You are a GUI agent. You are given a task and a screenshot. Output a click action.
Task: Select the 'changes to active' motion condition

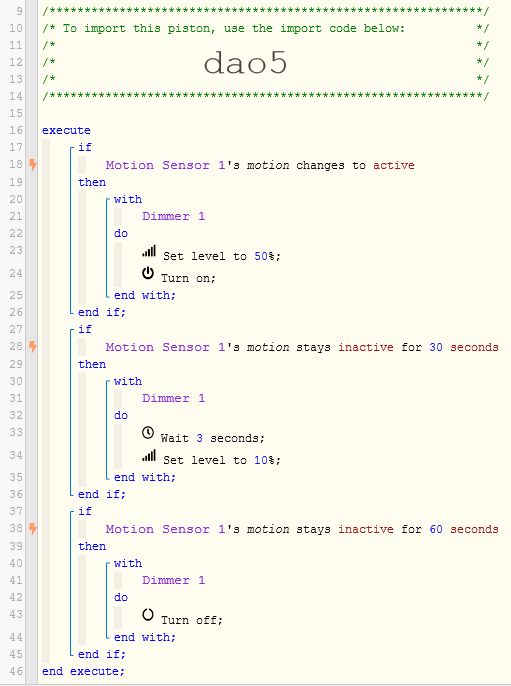[260, 165]
